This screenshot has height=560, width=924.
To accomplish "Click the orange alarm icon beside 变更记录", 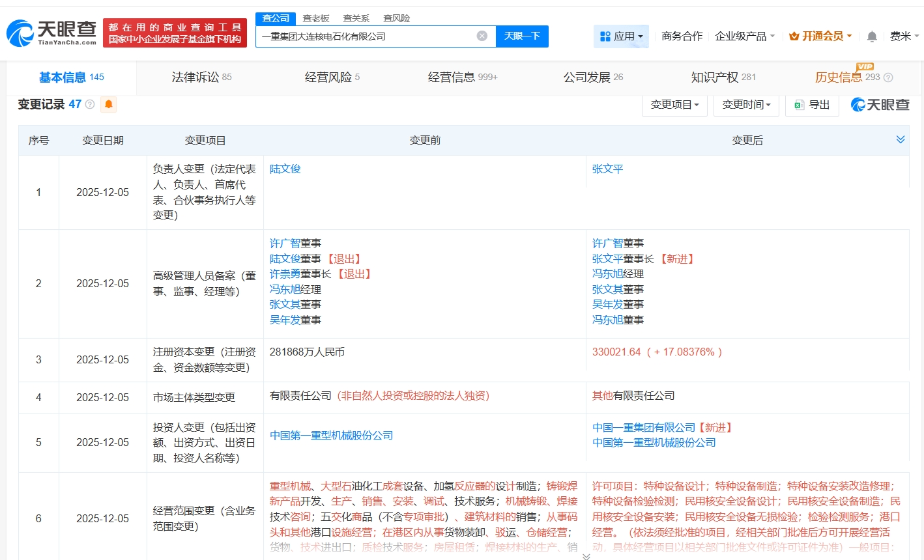I will 108,104.
